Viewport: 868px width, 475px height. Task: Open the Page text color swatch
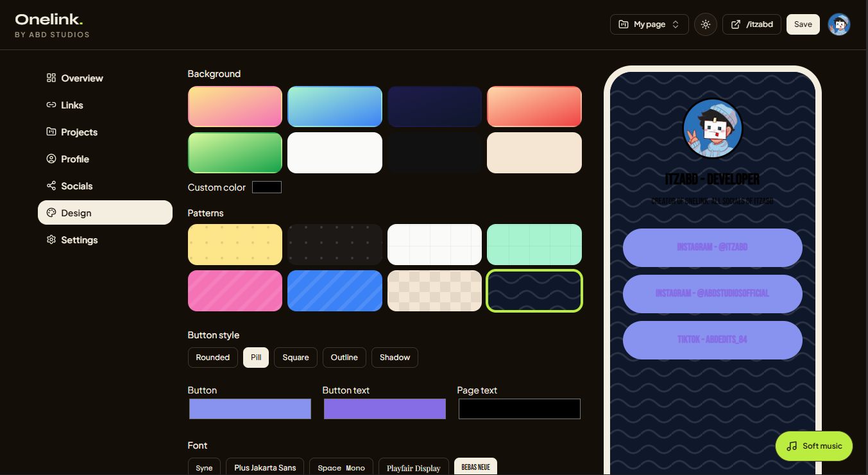(520, 409)
